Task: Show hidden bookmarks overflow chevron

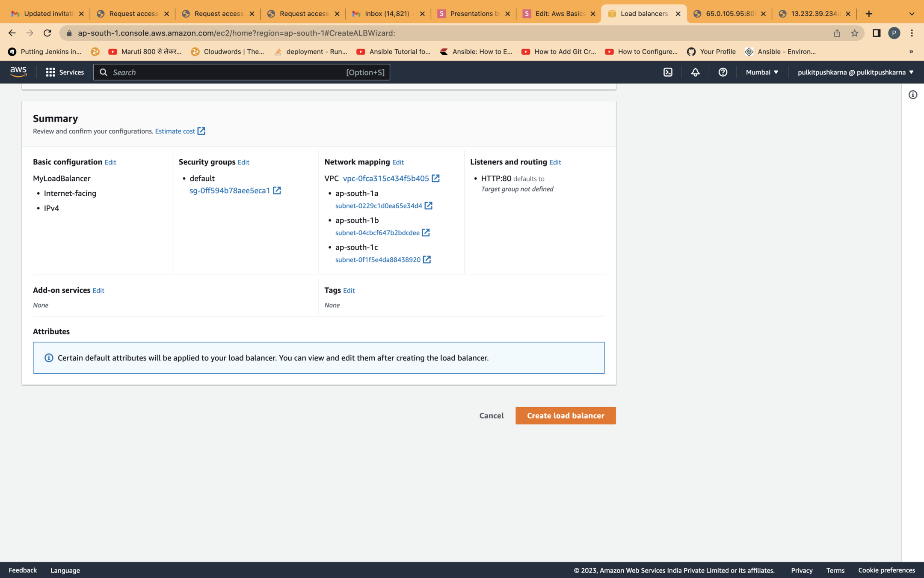Action: click(911, 52)
